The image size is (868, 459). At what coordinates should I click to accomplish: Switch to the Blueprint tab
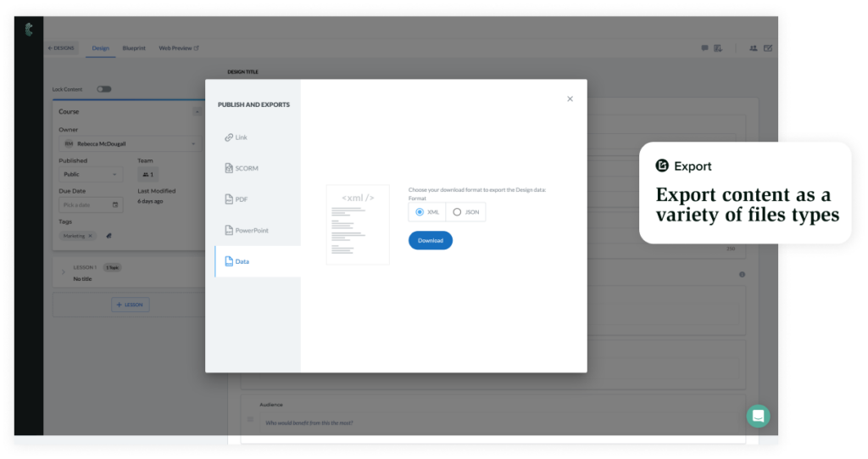click(x=134, y=48)
